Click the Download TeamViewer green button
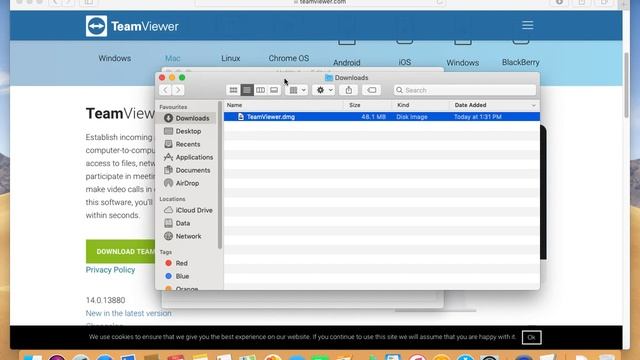The image size is (640, 360). point(121,251)
